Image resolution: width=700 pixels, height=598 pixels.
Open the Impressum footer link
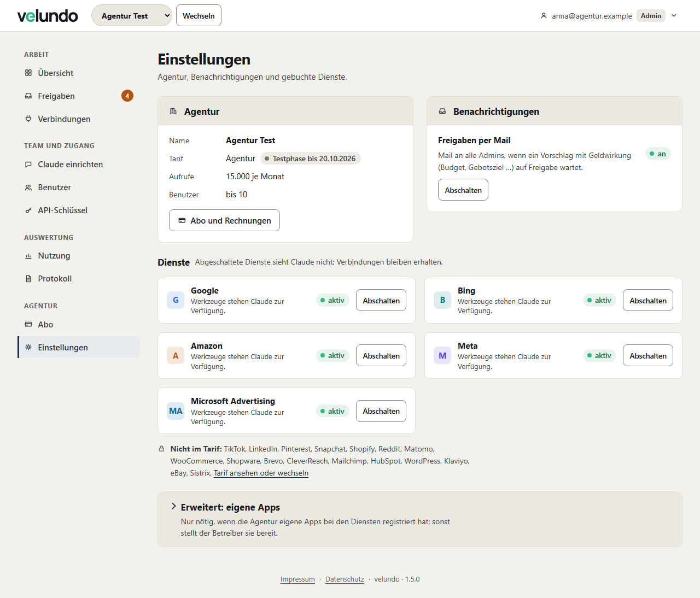coord(297,579)
